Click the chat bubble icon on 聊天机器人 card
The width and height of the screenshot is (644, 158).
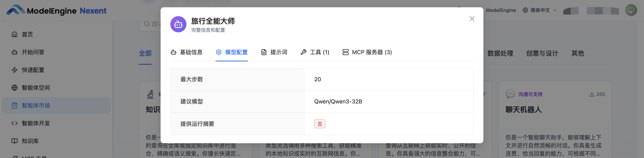pyautogui.click(x=510, y=94)
